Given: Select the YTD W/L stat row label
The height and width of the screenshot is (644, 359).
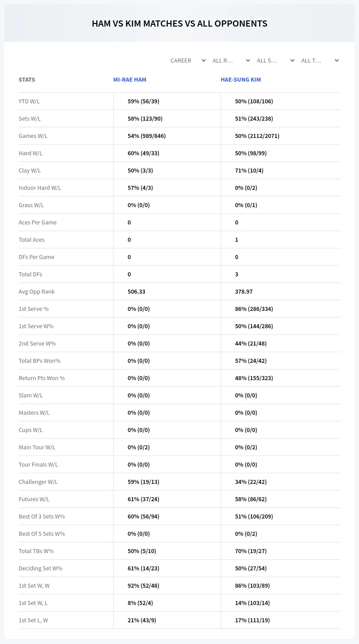Looking at the screenshot, I should pos(29,101).
